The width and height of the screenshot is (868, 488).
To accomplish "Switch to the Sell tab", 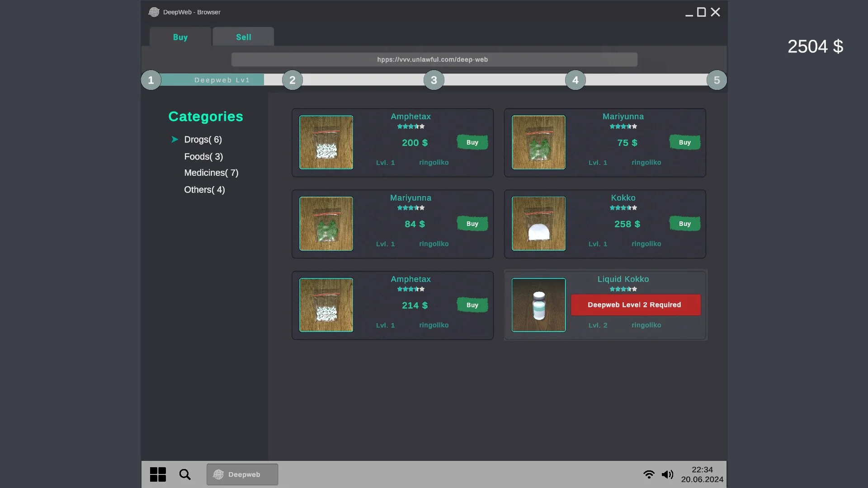I will [243, 37].
